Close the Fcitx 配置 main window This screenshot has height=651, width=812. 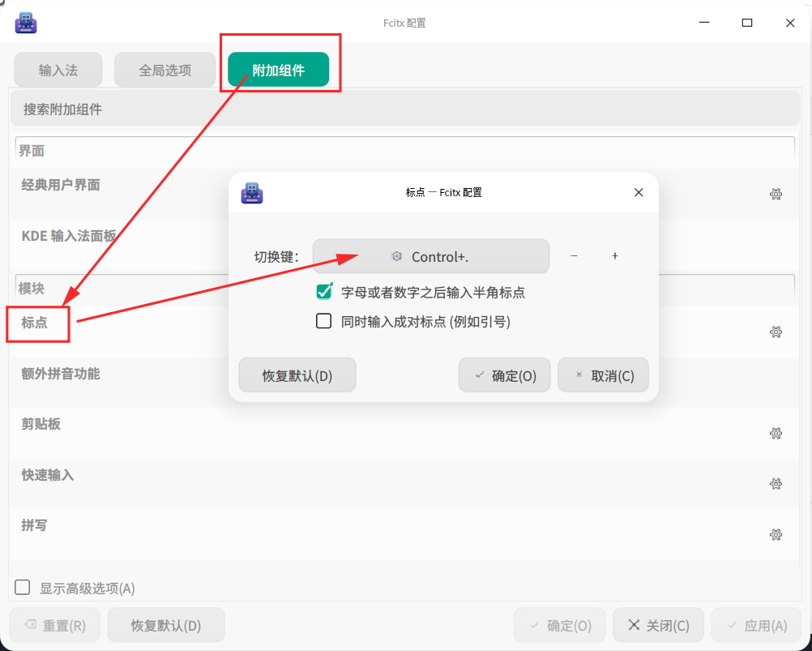tap(790, 23)
